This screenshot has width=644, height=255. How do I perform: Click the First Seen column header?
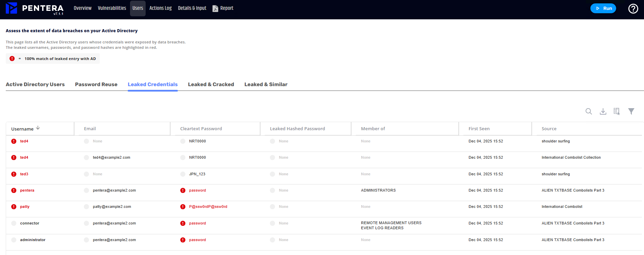click(479, 129)
